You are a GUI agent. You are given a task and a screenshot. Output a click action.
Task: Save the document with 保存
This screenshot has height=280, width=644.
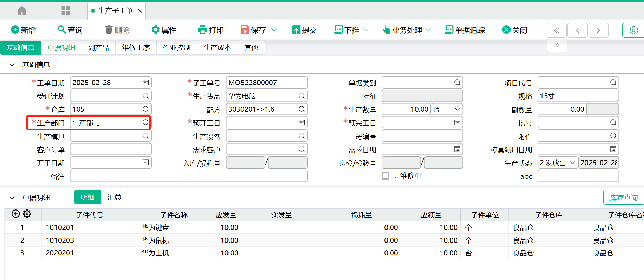[x=253, y=30]
